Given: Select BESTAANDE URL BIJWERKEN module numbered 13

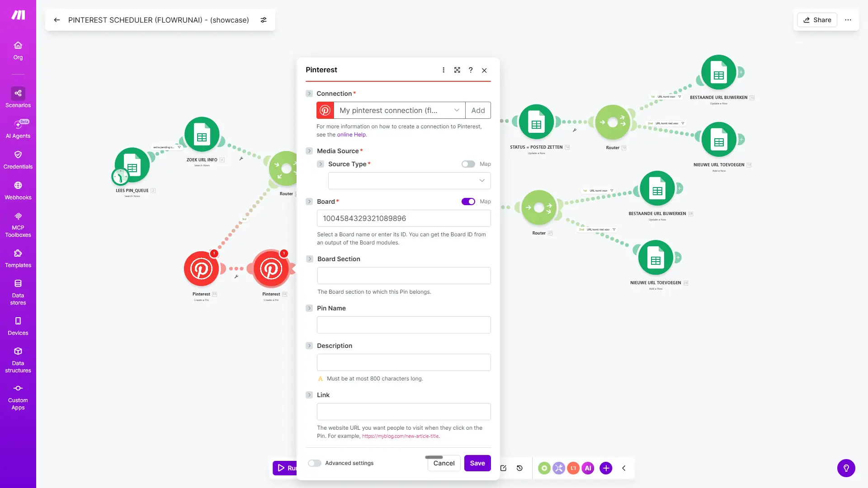Looking at the screenshot, I should 719,72.
